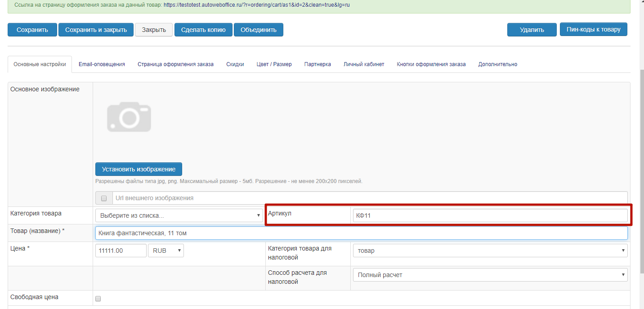Screen dimensions: 644x309
Task: Open Пин-коды к товару
Action: click(x=593, y=29)
